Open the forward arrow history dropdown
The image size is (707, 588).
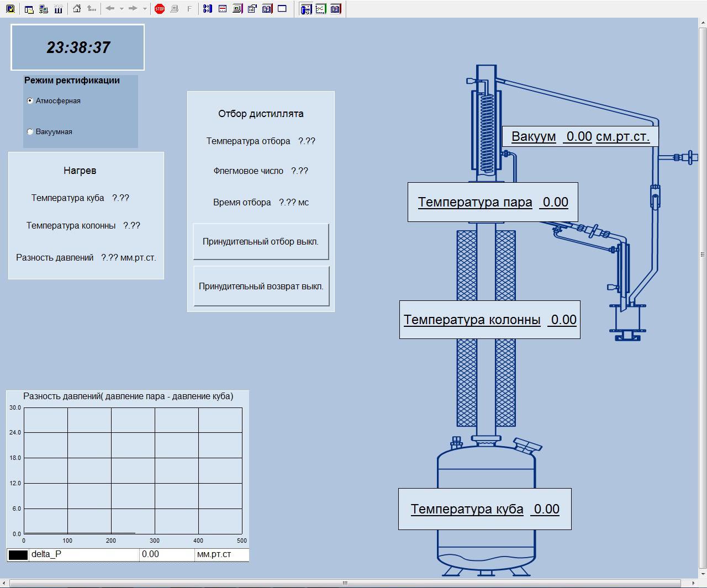click(145, 9)
